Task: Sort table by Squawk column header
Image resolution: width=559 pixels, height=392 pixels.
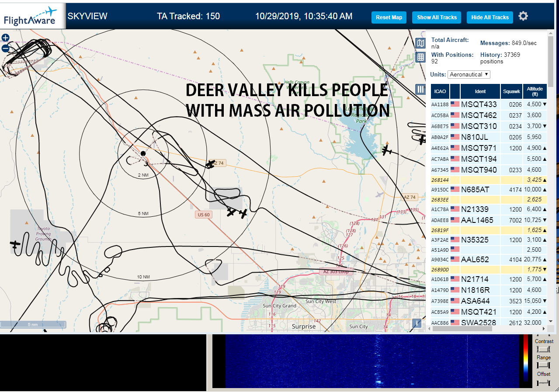Action: (x=511, y=91)
